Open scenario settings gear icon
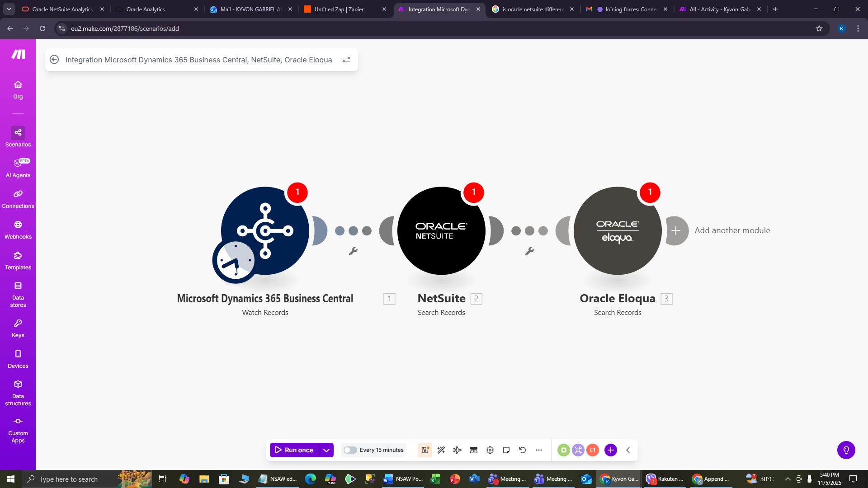This screenshot has width=868, height=488. click(490, 450)
